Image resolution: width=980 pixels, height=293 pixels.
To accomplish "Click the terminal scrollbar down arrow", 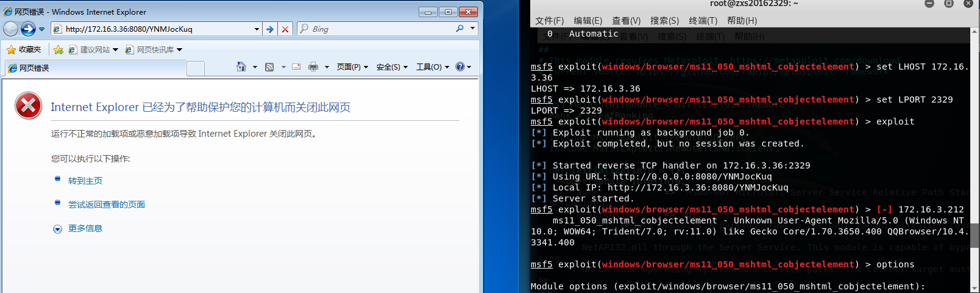I will 975,288.
